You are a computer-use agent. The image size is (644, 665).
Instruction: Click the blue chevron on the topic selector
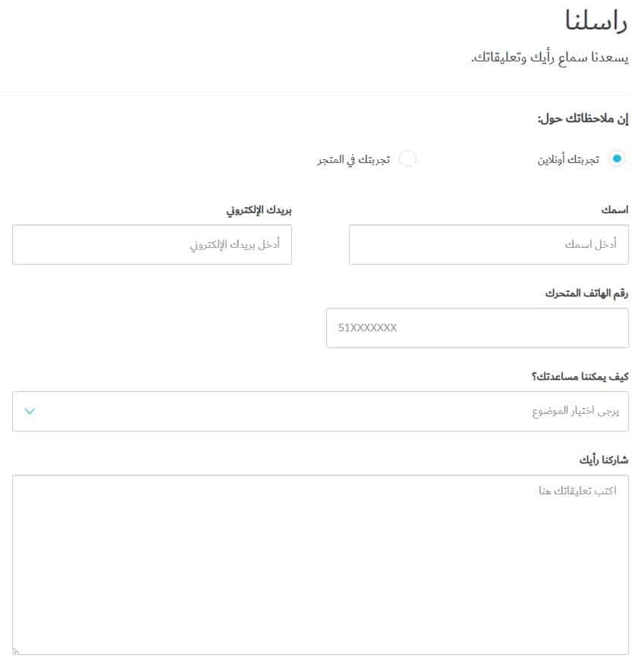point(30,411)
